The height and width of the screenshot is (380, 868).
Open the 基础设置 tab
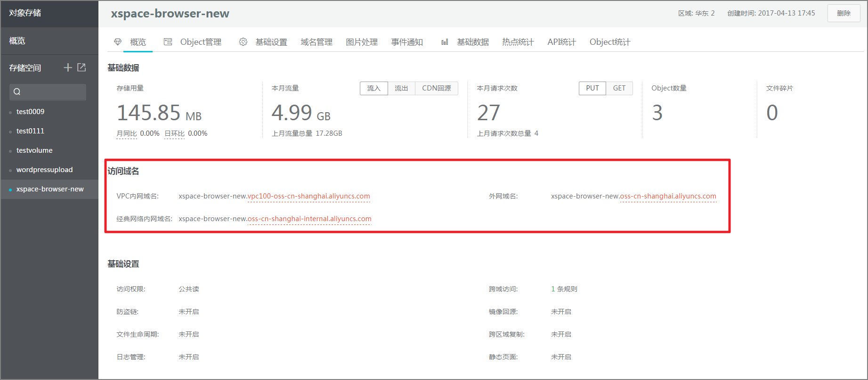(271, 42)
